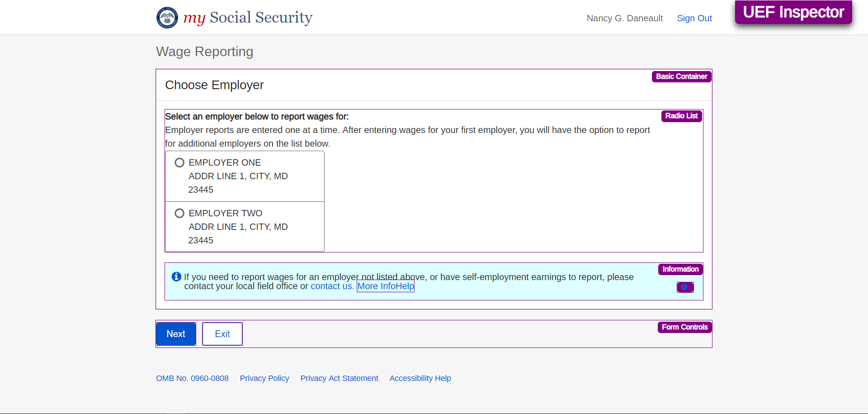
Task: Click the my Social Security title text
Action: (x=248, y=18)
